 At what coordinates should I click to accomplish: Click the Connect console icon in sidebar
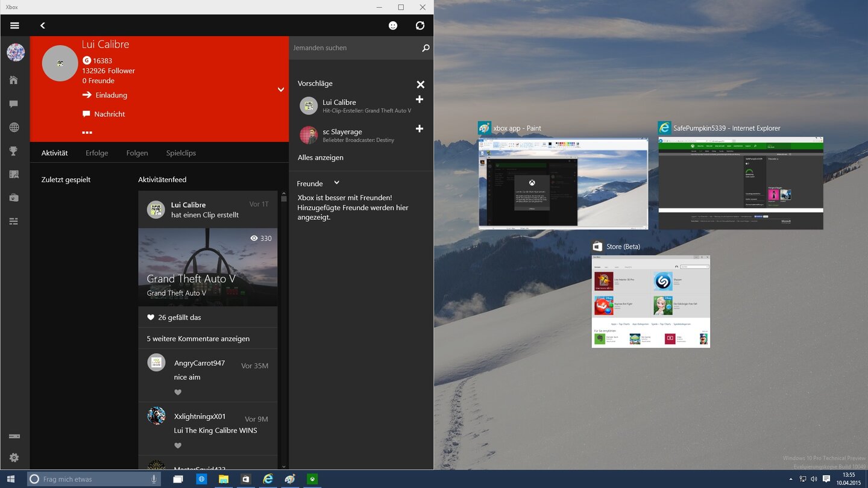click(x=14, y=436)
